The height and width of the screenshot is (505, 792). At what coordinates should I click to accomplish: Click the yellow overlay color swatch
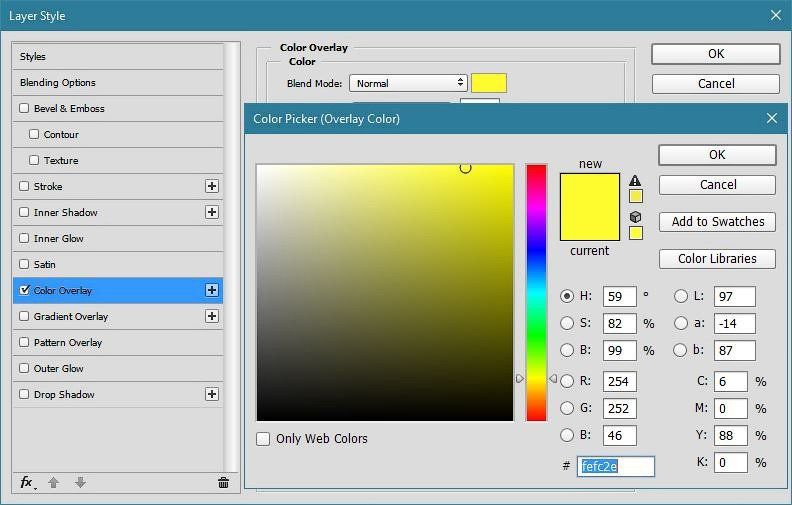489,83
